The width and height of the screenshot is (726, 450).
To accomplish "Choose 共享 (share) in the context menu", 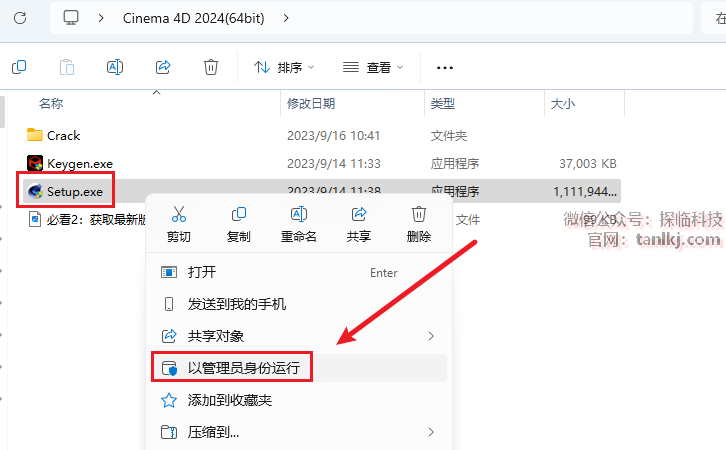I will click(x=359, y=225).
